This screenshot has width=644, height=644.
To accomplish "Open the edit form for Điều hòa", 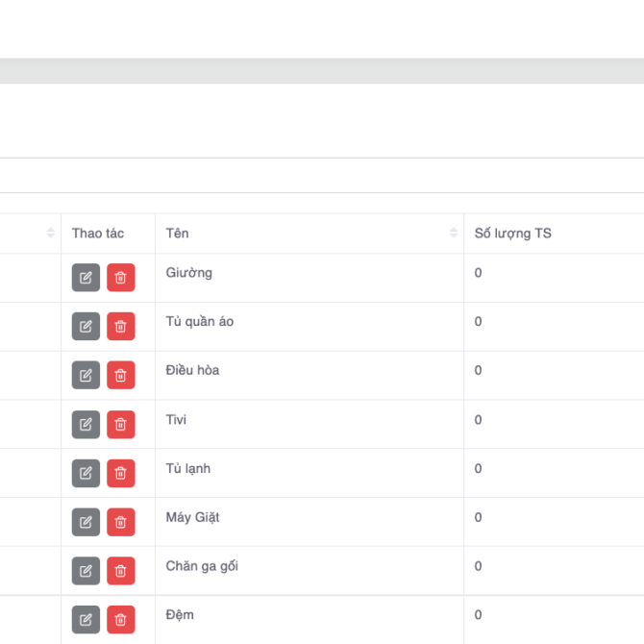I will 86,376.
